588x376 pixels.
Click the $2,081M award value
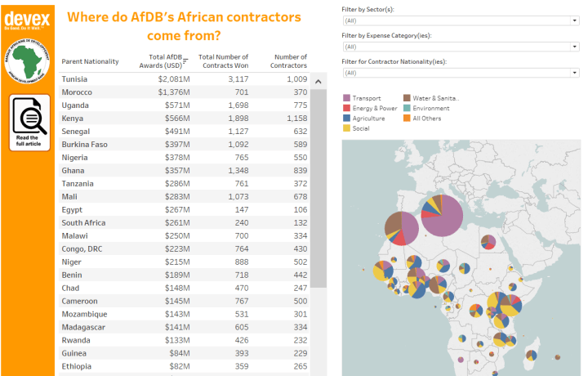[174, 79]
